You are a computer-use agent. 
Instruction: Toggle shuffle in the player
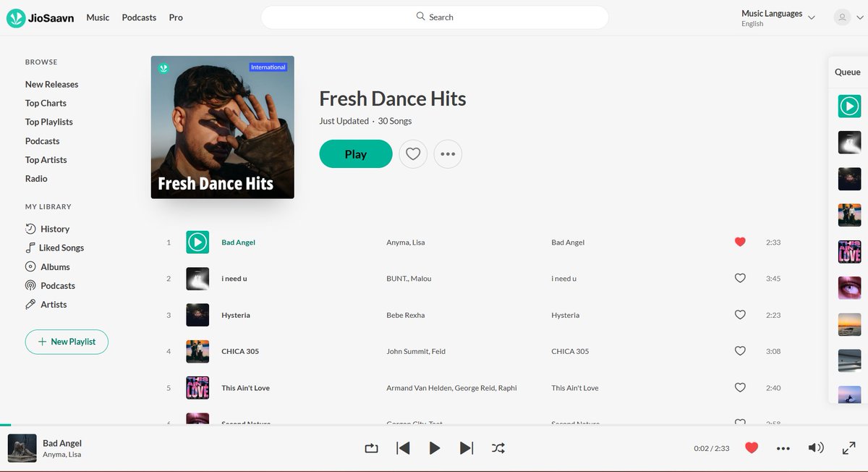[x=498, y=448]
